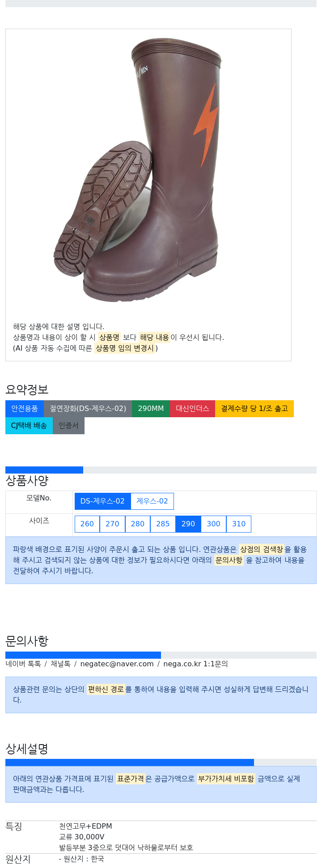The image size is (322, 868).
Task: Open the gray 인증서 tag
Action: coord(68,426)
